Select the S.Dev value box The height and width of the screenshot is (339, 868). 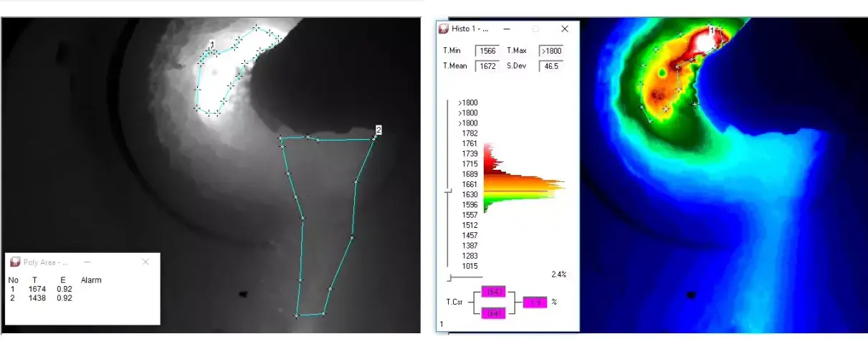[550, 65]
